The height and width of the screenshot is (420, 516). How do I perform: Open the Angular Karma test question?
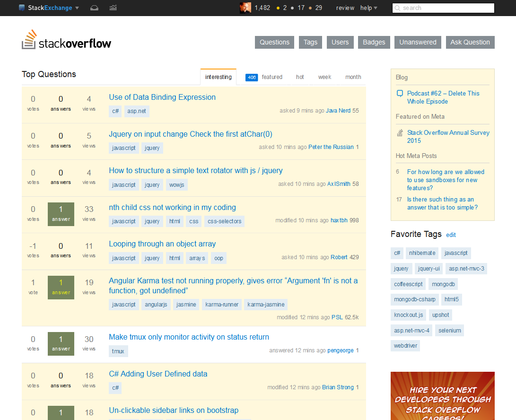[233, 286]
